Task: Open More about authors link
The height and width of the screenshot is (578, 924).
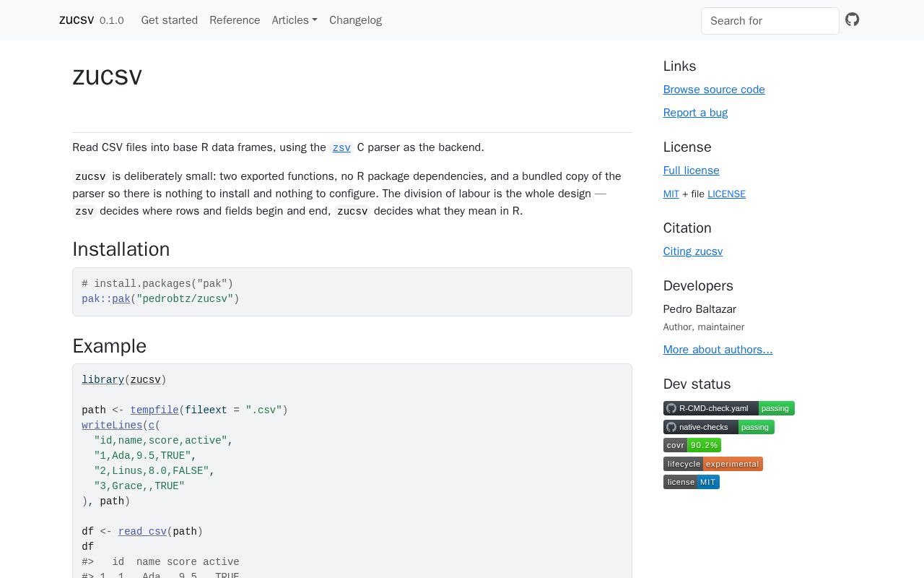Action: [718, 350]
